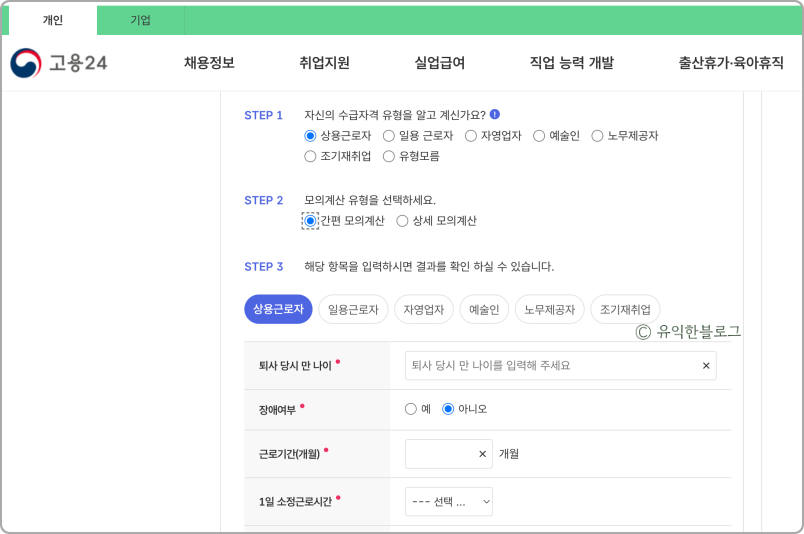This screenshot has width=804, height=534.
Task: Select the 유형모름 radio button
Action: pos(389,156)
